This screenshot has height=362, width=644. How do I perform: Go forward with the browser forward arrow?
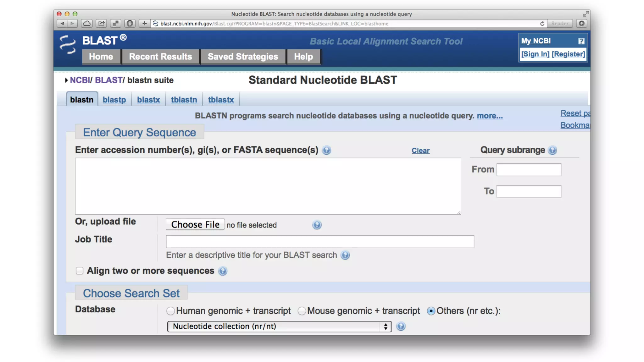73,24
